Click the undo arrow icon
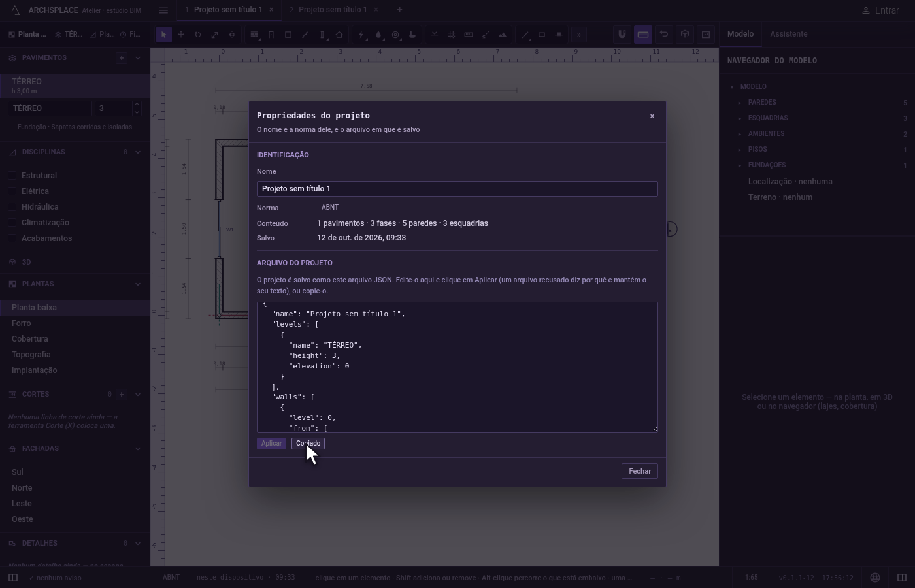The width and height of the screenshot is (915, 588). click(664, 35)
